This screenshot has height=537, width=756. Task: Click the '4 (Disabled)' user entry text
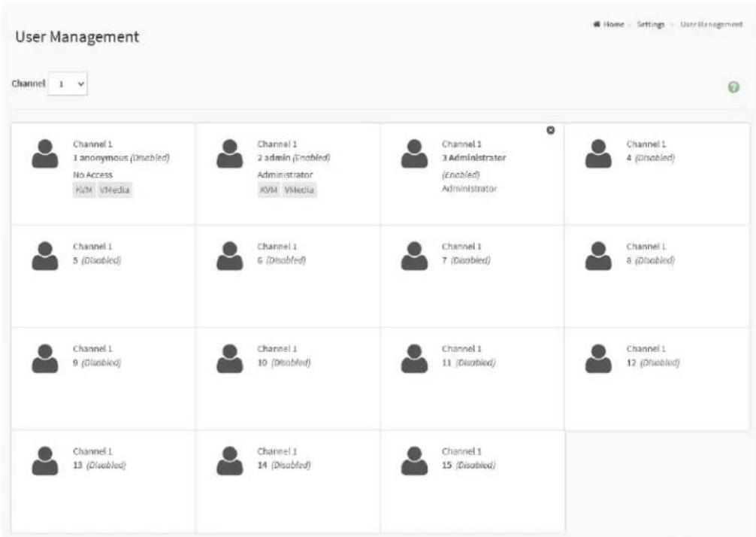(650, 158)
